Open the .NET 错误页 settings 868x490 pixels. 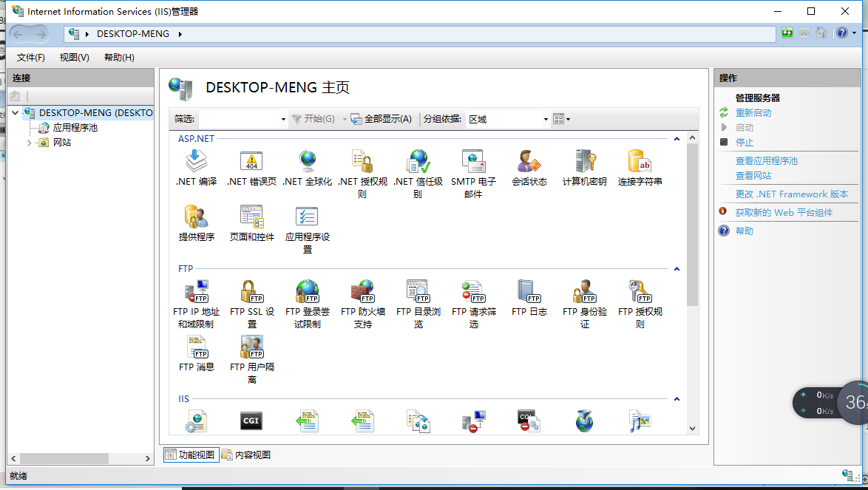coord(252,166)
